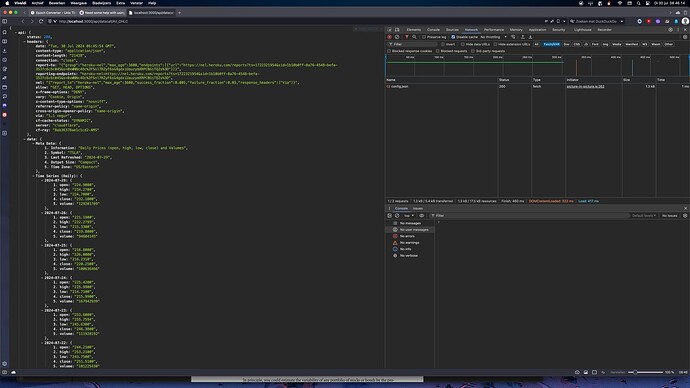Open console settings gear icon
Image resolution: width=690 pixels, height=388 pixels.
pos(685,216)
